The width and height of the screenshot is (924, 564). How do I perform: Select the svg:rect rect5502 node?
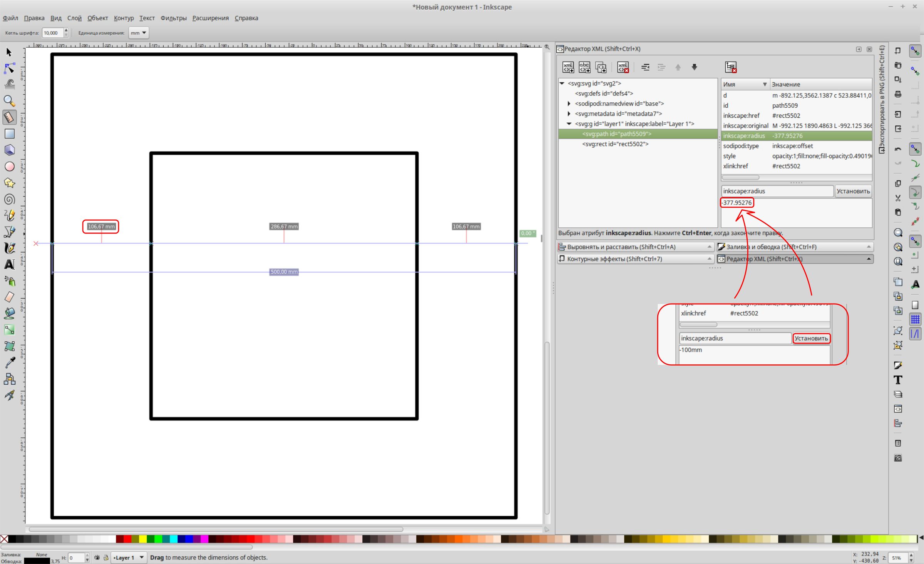(615, 144)
